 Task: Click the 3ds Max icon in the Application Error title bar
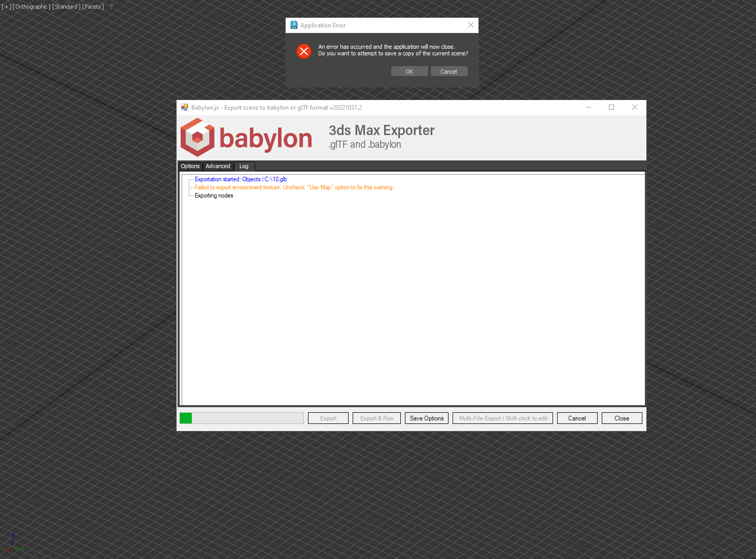[294, 25]
